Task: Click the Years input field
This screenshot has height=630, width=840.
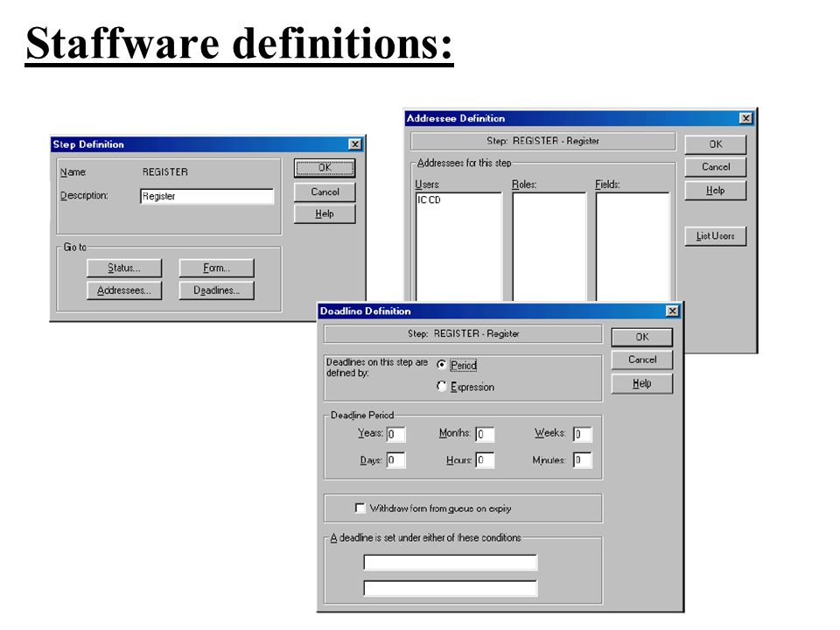Action: [x=395, y=434]
